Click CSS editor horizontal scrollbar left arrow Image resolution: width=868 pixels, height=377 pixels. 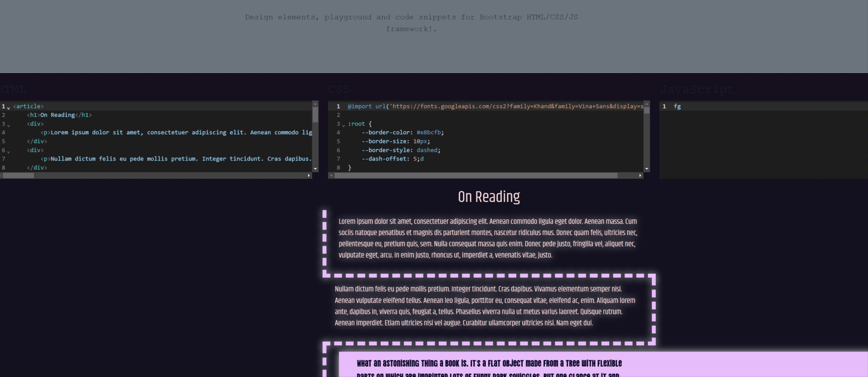(332, 176)
